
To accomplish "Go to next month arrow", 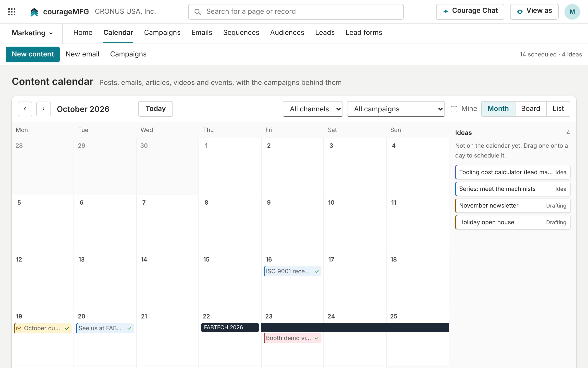I will 44,109.
